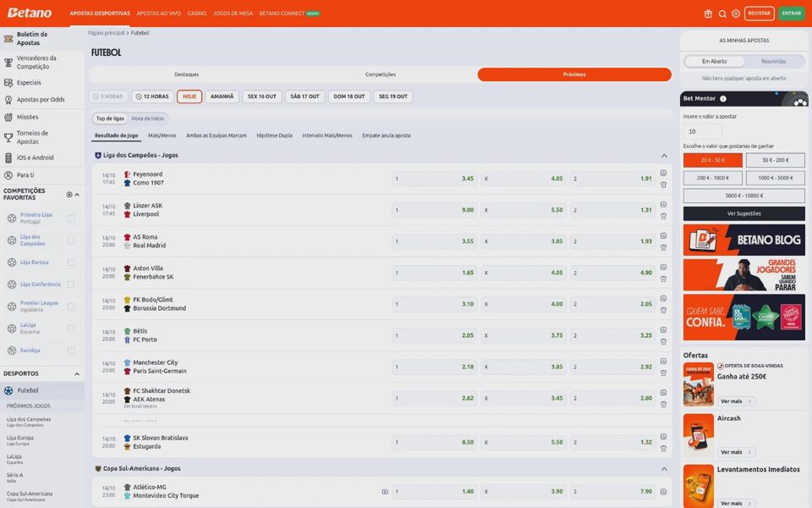This screenshot has height=508, width=812.
Task: Select the 200 € - 1000 € win range
Action: pos(712,178)
